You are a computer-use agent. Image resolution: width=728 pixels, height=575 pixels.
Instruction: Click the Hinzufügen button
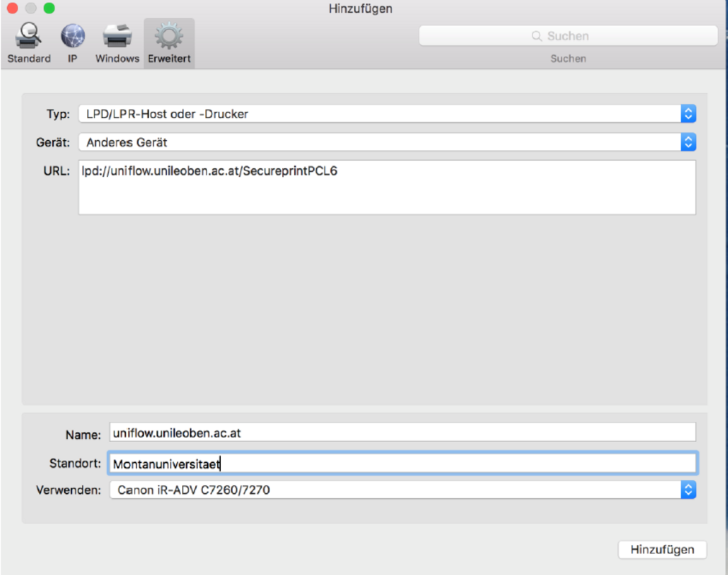[662, 549]
